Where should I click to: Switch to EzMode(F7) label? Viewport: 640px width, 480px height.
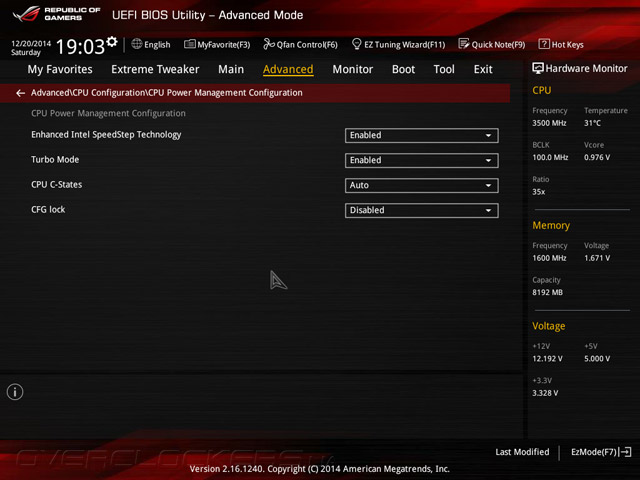(x=594, y=452)
